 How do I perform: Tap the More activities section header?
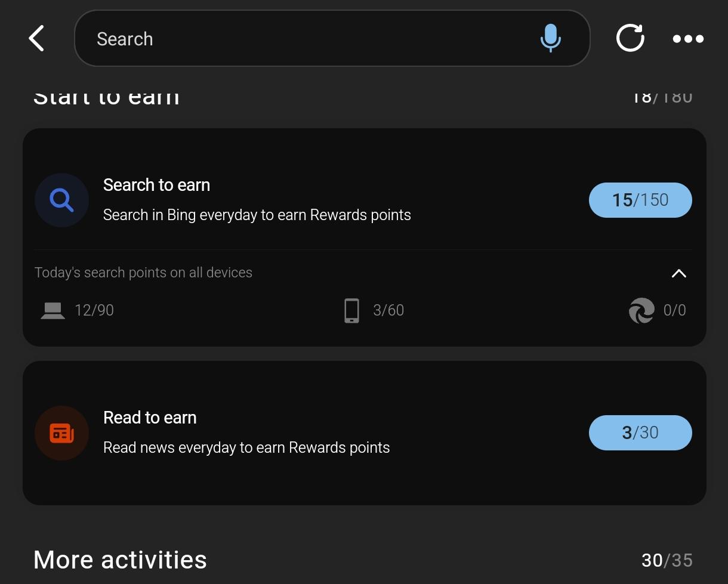click(119, 560)
